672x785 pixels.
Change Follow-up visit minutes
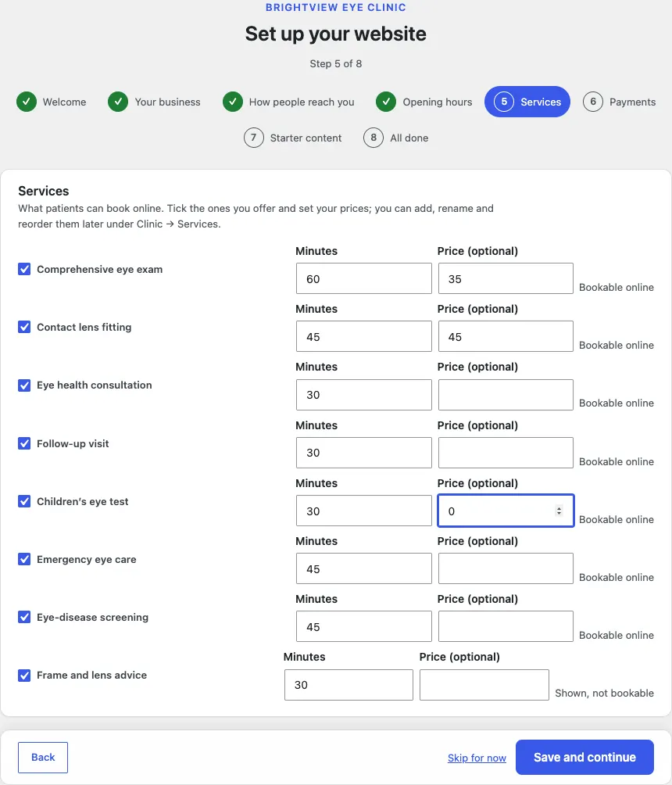point(364,453)
